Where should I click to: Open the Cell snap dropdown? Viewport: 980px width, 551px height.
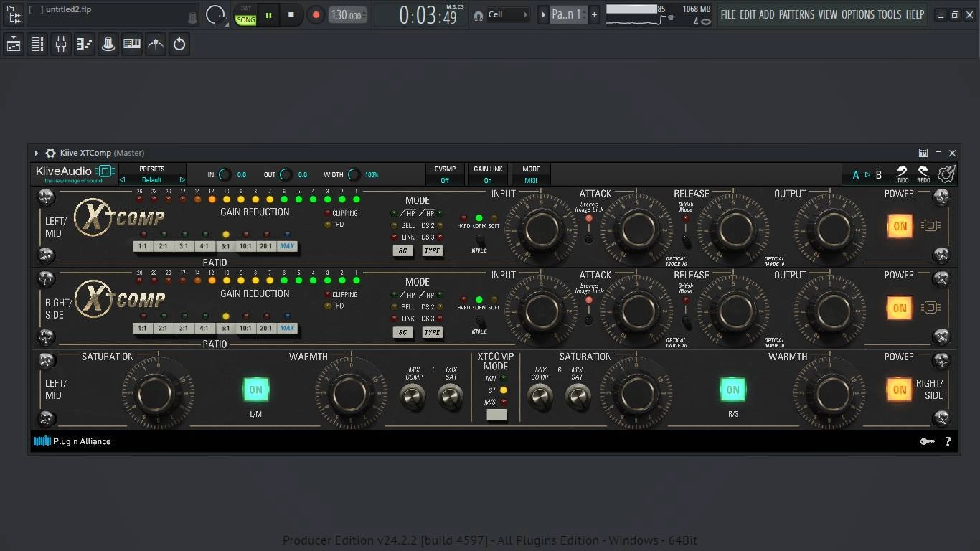pyautogui.click(x=508, y=15)
